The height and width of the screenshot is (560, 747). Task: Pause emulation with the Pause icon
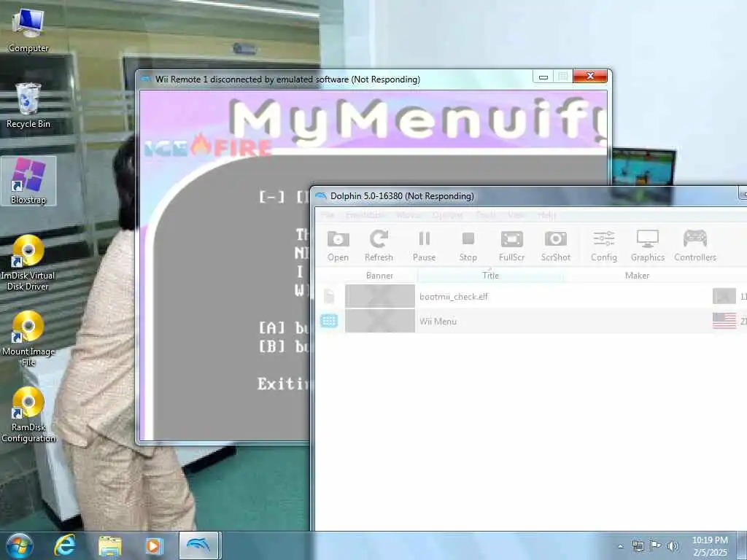click(424, 246)
